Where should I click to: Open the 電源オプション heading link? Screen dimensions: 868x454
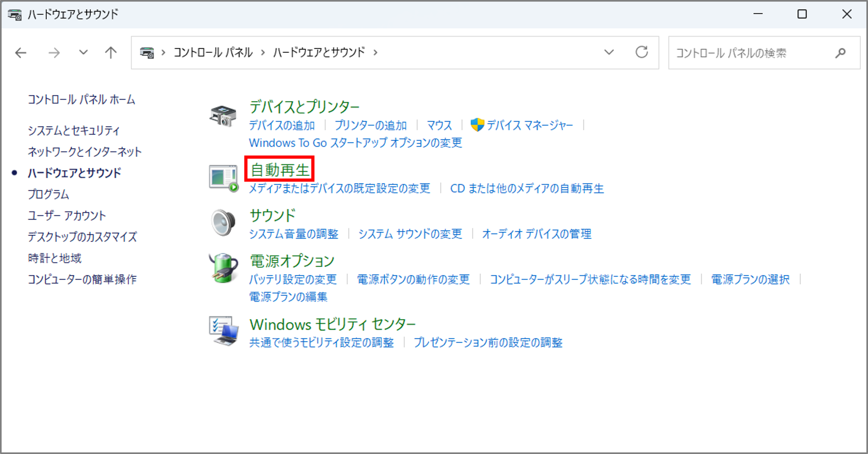pos(292,261)
